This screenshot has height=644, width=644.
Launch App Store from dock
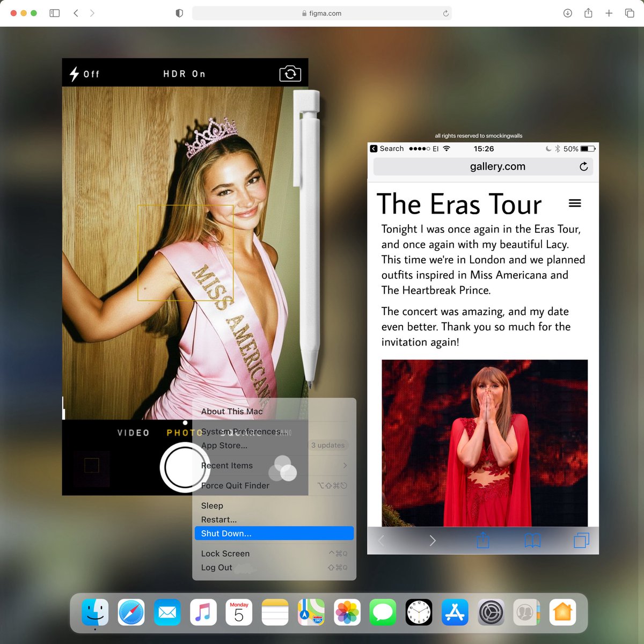455,612
